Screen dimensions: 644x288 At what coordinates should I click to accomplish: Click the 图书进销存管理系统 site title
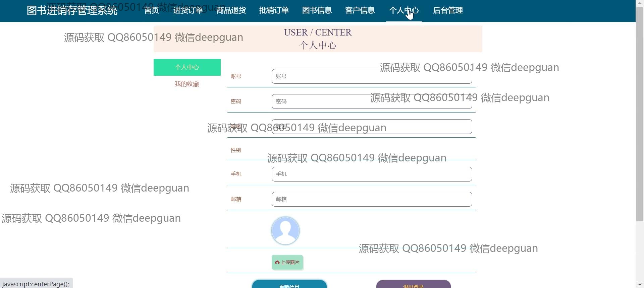[x=72, y=10]
